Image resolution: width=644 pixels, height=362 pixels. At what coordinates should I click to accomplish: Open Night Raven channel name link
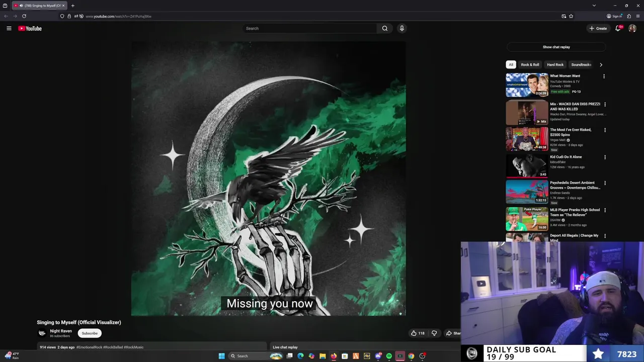(61, 331)
